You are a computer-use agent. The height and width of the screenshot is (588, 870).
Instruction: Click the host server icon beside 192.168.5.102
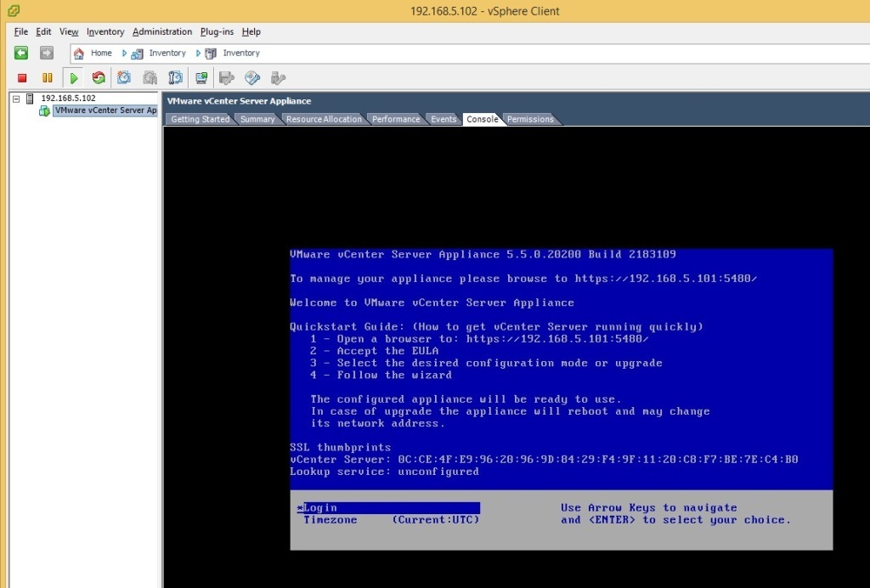click(30, 99)
